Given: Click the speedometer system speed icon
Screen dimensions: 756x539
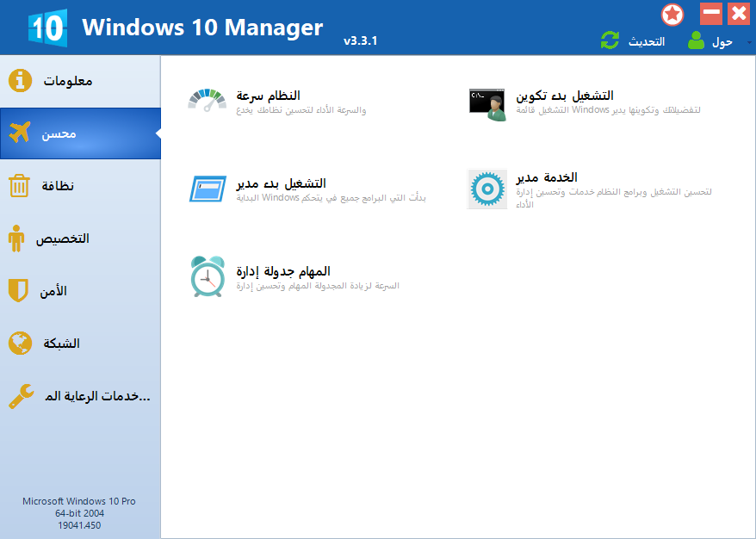Looking at the screenshot, I should click(x=208, y=100).
